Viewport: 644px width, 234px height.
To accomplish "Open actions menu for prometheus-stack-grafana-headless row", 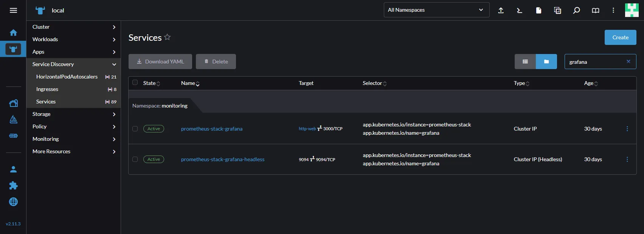I will tap(627, 159).
